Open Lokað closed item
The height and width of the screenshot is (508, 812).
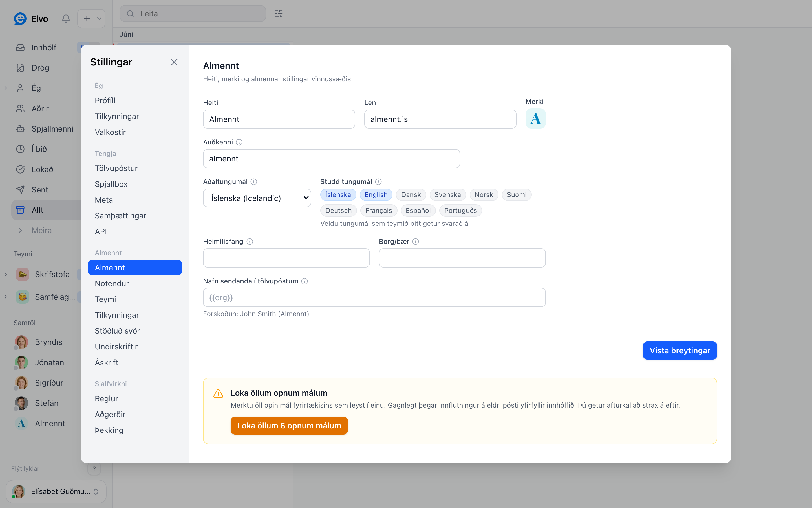[x=42, y=169]
